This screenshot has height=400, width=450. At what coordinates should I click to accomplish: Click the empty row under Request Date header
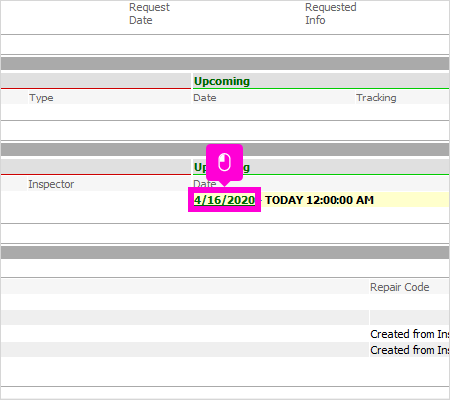pos(225,44)
